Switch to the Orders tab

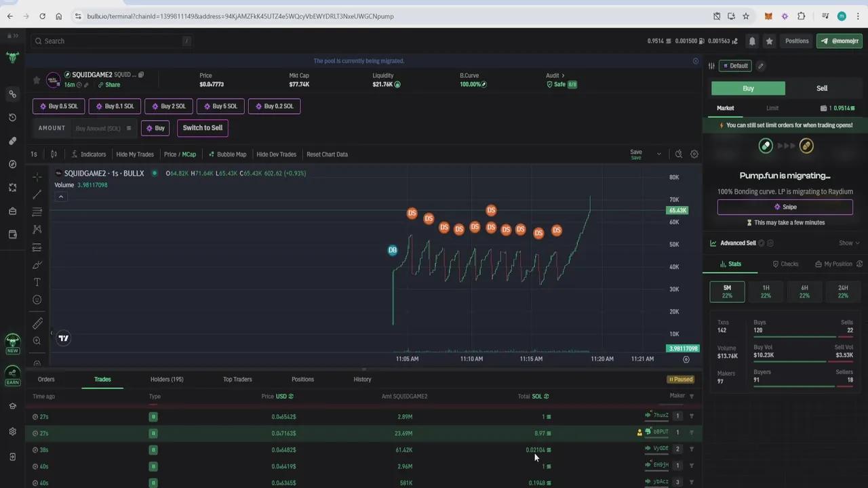click(x=46, y=380)
